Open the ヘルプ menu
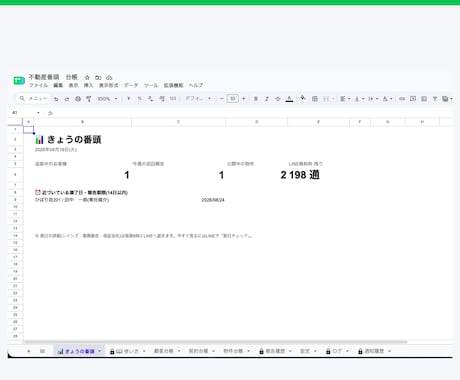 point(196,85)
